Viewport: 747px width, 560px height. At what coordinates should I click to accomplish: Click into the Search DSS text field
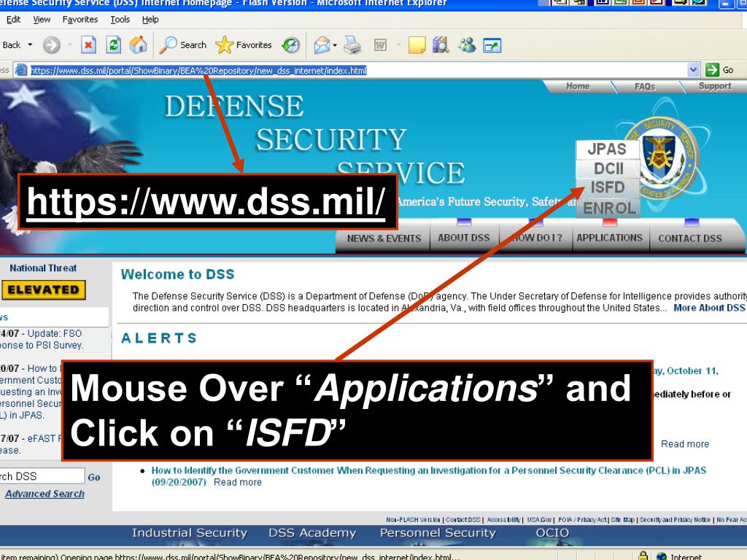pos(42,475)
